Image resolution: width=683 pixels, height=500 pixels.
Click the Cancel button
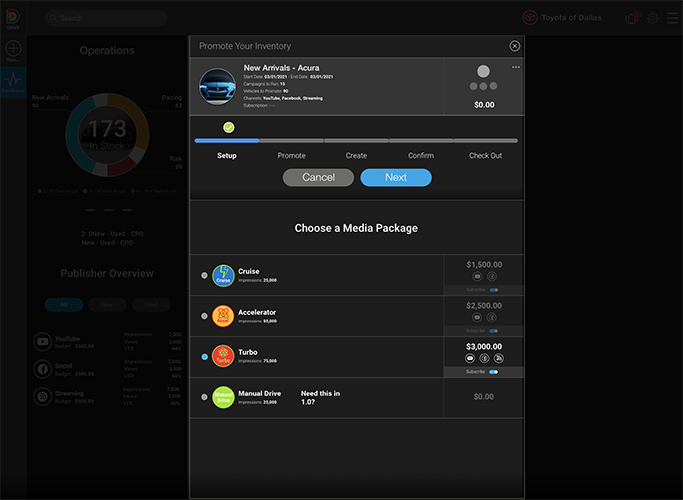point(318,177)
